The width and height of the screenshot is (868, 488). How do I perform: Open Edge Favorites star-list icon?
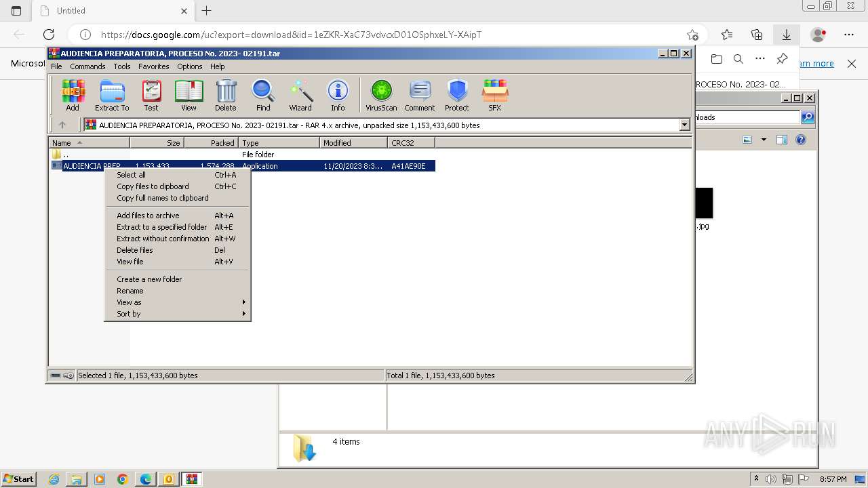point(727,35)
